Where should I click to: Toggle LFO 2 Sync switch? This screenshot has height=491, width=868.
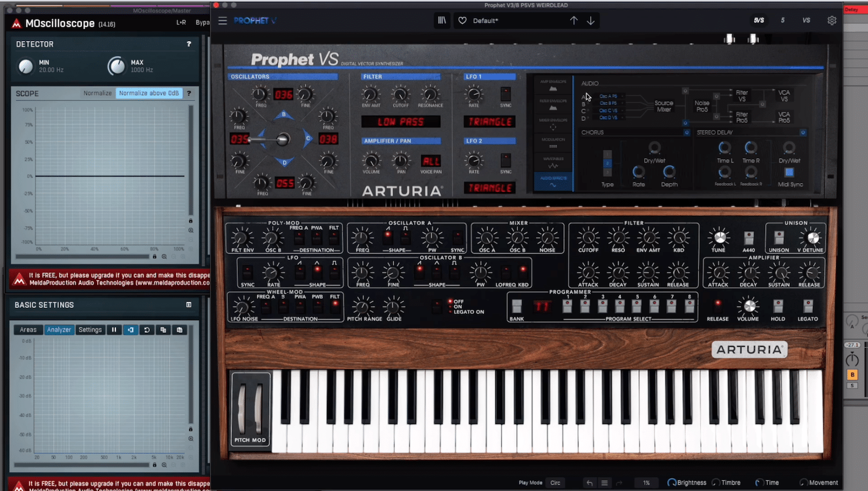pyautogui.click(x=506, y=160)
